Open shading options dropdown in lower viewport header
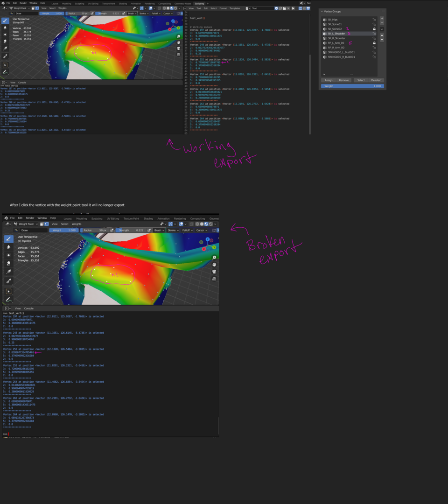The image size is (448, 504). [x=215, y=224]
